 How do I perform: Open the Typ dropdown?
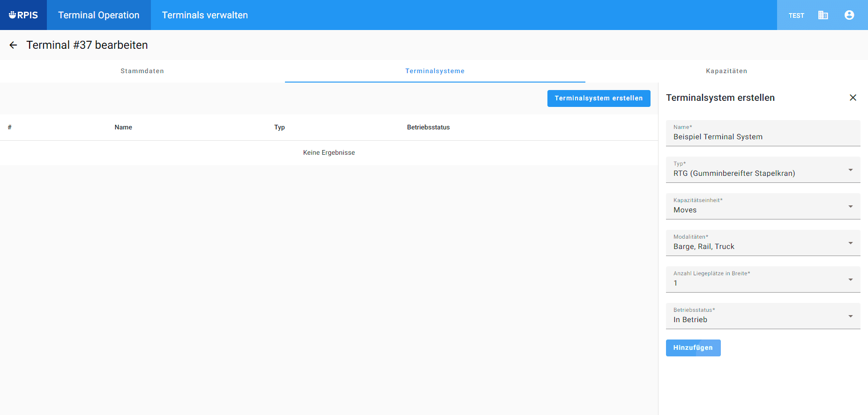click(763, 170)
